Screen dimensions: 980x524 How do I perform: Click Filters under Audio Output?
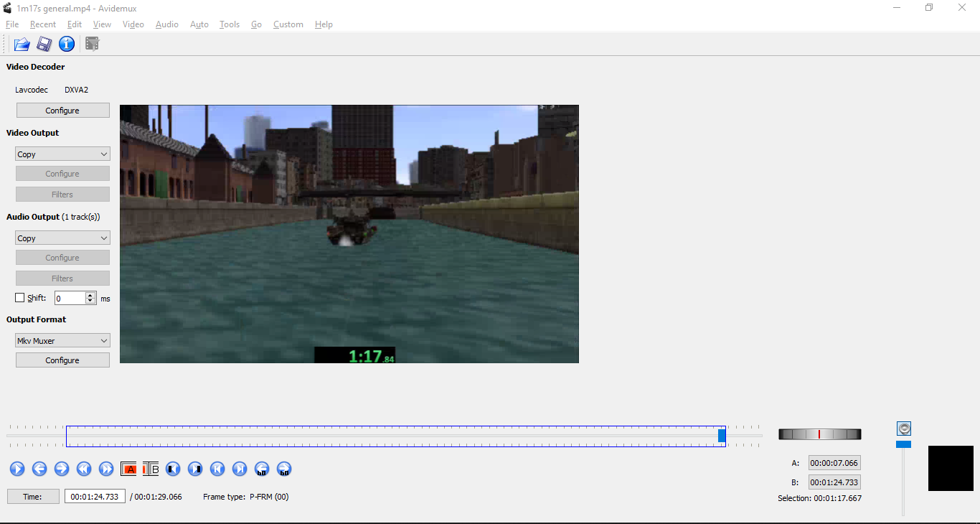(62, 279)
